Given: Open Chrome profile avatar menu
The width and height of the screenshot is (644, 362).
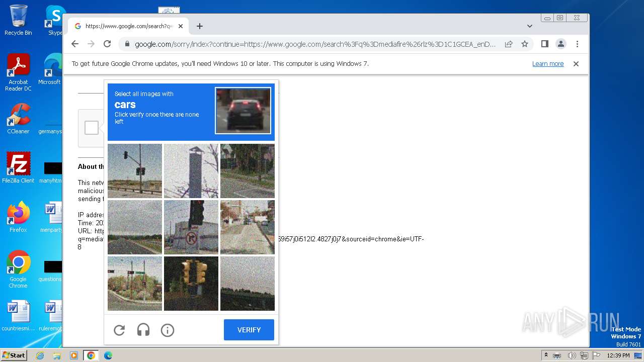Looking at the screenshot, I should [561, 44].
